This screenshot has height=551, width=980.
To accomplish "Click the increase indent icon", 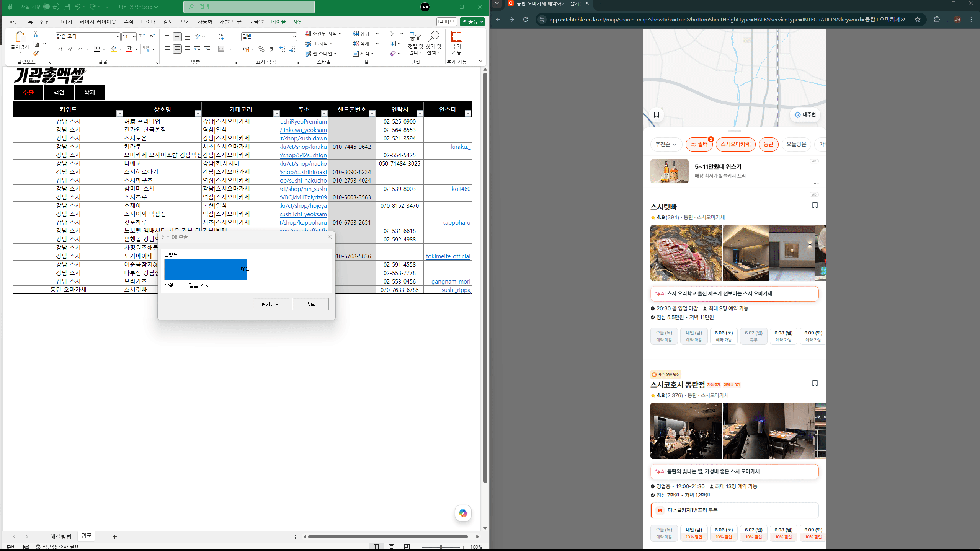I will 207,49.
